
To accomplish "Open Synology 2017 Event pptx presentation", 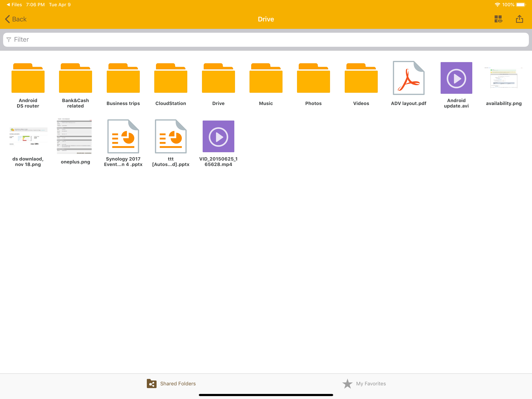I will pyautogui.click(x=123, y=136).
